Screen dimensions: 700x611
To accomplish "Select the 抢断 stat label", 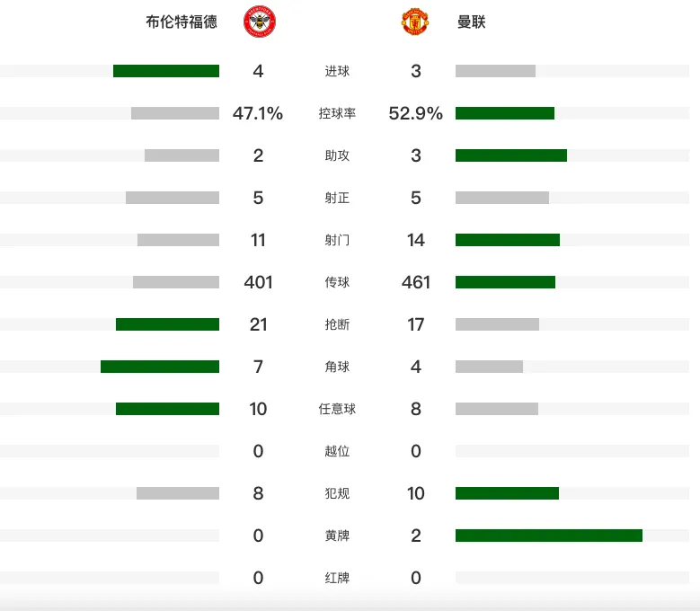I will pyautogui.click(x=337, y=324).
